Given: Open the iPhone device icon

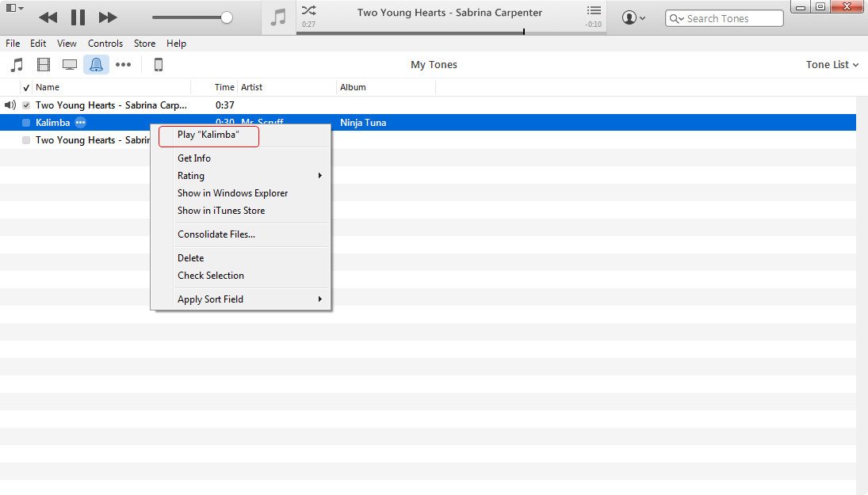Looking at the screenshot, I should [x=159, y=65].
